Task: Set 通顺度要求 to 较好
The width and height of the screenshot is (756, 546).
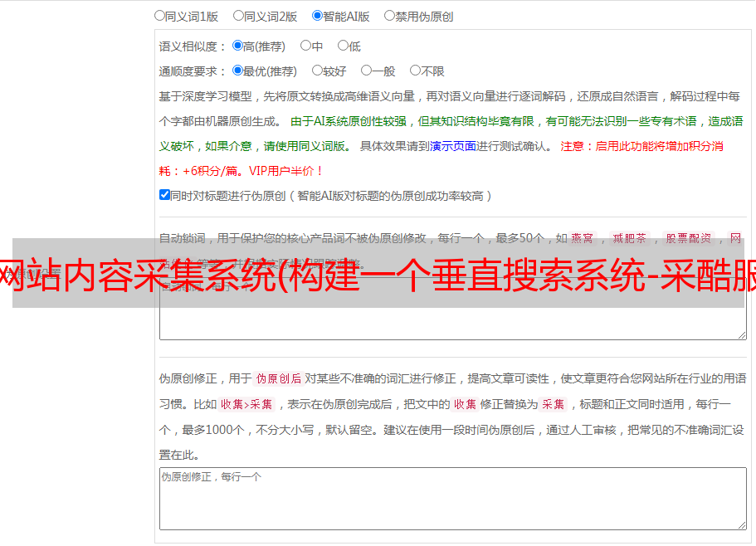Action: click(317, 71)
